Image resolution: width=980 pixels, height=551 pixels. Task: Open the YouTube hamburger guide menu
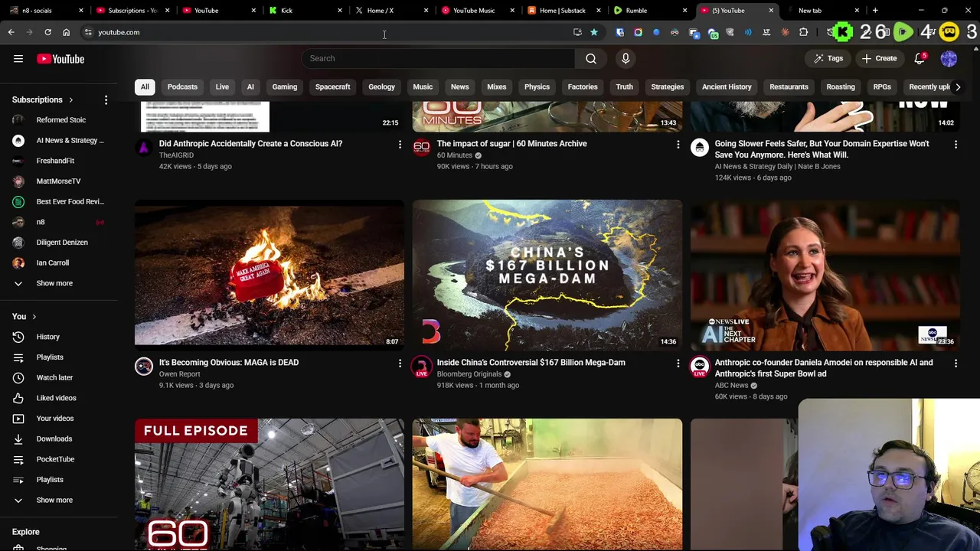point(18,59)
